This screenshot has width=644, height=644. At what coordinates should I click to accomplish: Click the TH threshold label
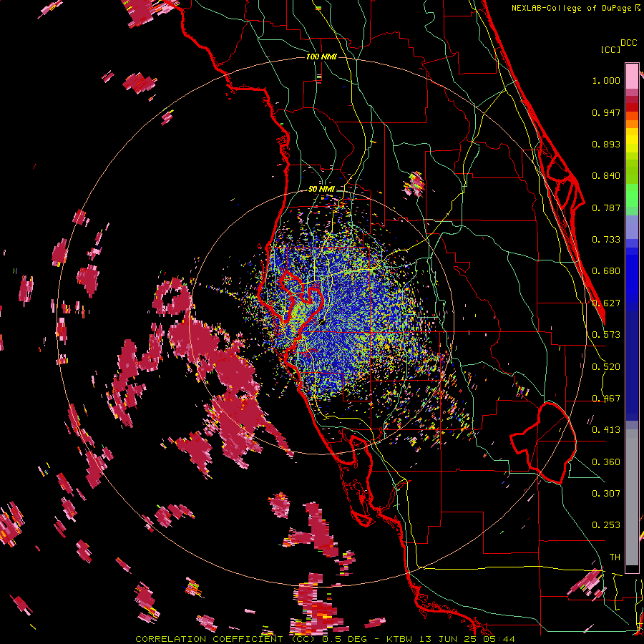(615, 557)
